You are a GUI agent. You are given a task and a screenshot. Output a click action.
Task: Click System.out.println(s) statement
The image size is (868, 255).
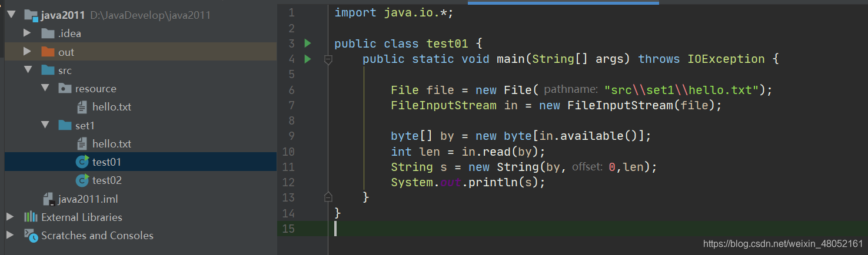tap(468, 182)
